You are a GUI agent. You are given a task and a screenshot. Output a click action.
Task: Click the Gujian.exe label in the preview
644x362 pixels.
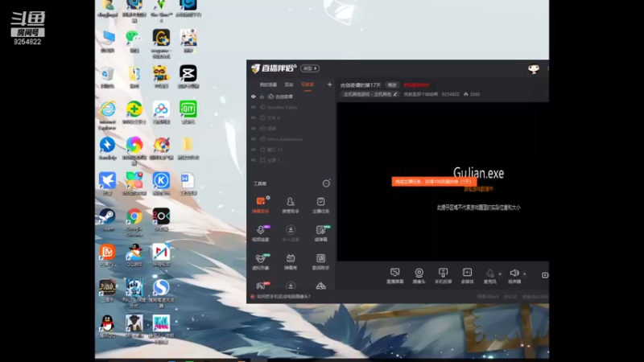coord(478,173)
